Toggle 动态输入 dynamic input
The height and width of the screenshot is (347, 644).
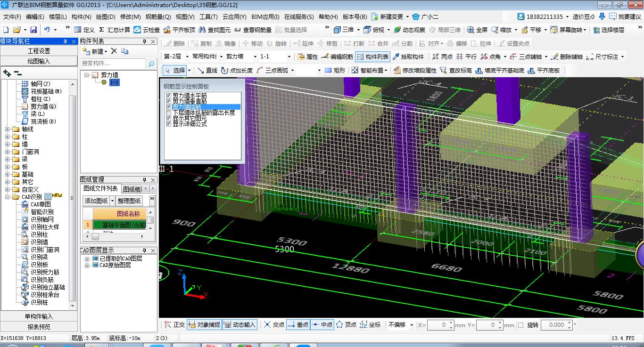(239, 325)
